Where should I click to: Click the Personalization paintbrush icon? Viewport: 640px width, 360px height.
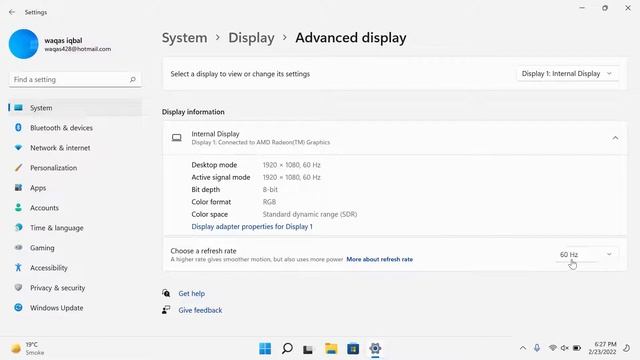coord(18,167)
